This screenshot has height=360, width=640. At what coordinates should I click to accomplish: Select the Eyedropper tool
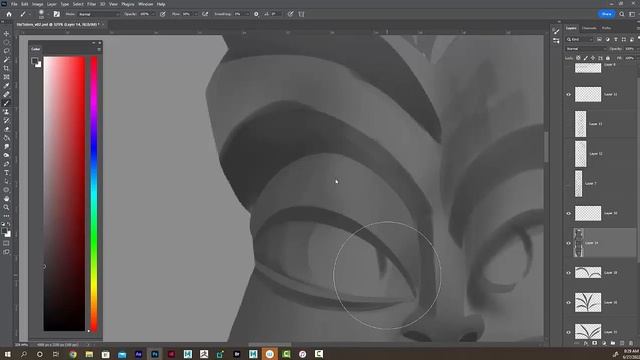click(7, 86)
